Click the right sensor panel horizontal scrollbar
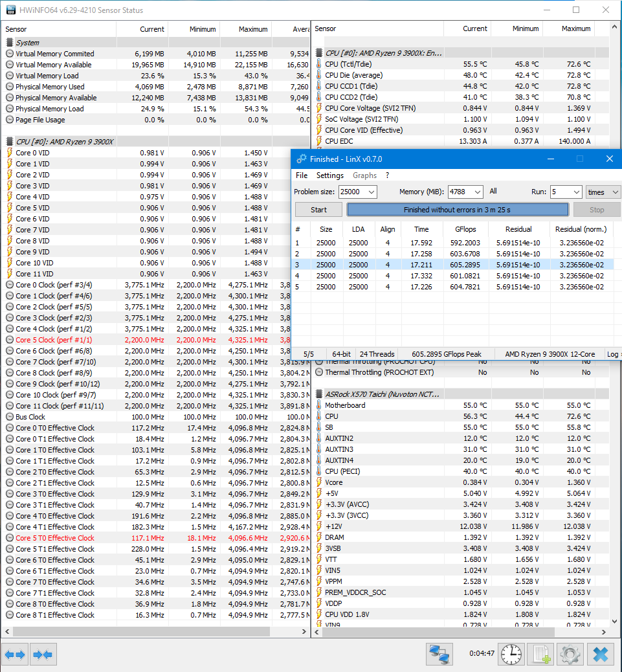This screenshot has width=622, height=672. pos(438,632)
